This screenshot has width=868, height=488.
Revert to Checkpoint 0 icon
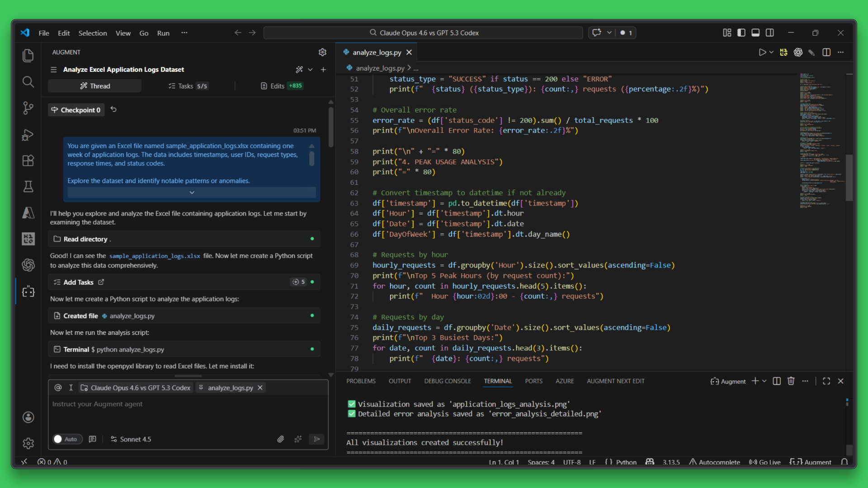coord(113,109)
